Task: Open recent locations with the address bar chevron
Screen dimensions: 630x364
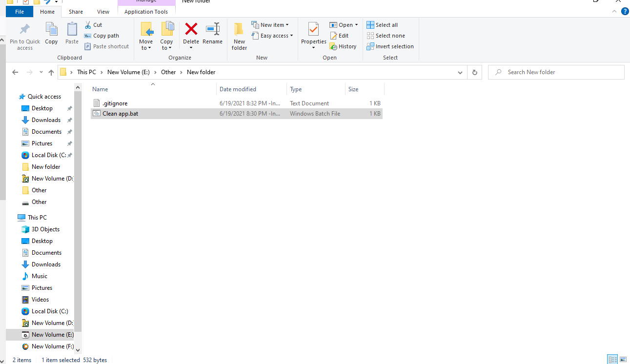Action: pos(460,72)
